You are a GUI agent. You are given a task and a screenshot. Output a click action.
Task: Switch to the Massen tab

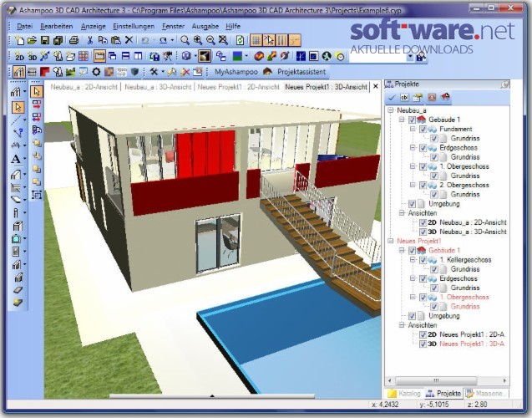(x=487, y=394)
